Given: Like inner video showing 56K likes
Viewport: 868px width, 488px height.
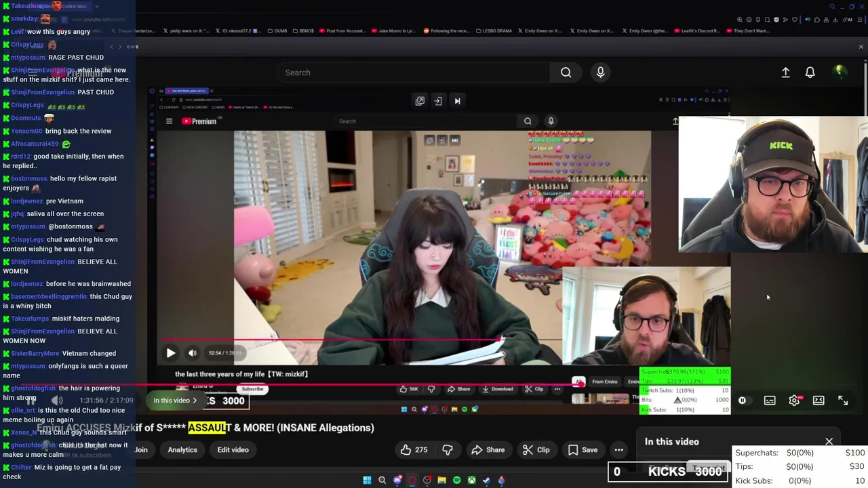Looking at the screenshot, I should coord(409,389).
